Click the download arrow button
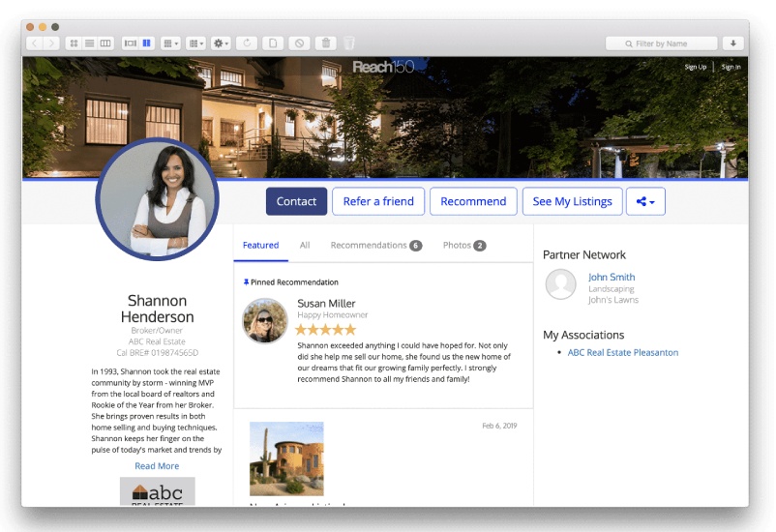 [x=733, y=44]
